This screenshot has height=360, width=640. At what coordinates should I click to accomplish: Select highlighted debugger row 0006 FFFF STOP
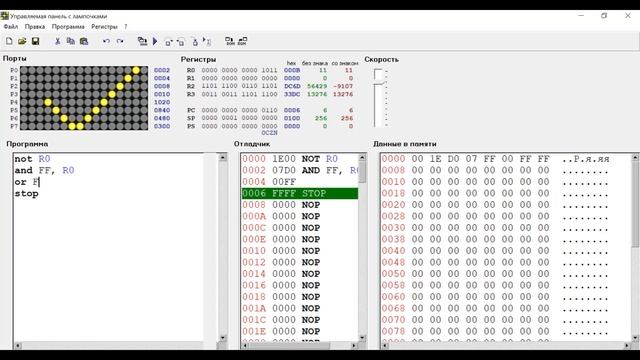click(300, 193)
